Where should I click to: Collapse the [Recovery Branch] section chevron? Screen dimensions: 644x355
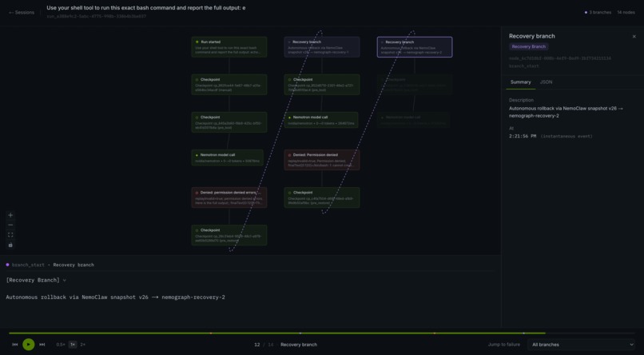point(65,281)
